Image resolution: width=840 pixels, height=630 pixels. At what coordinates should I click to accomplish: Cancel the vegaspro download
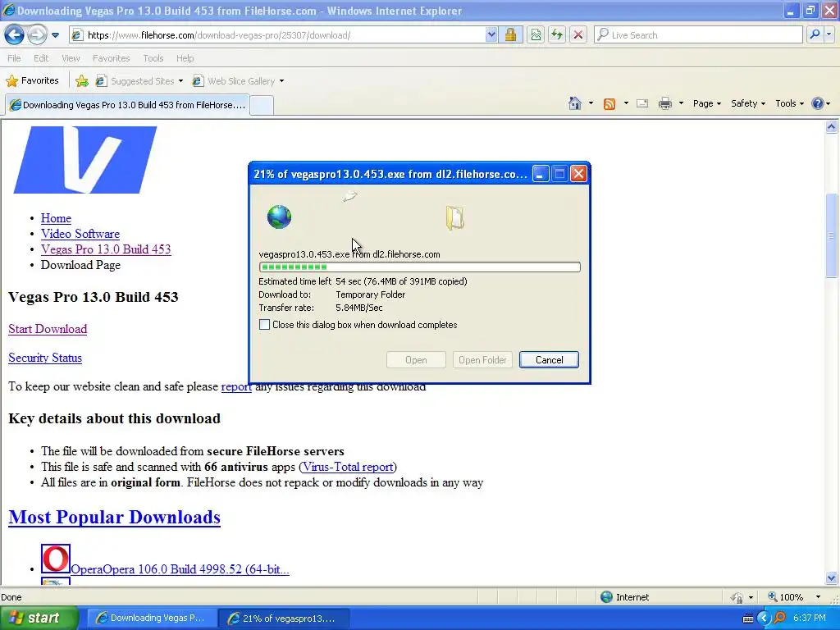[549, 360]
